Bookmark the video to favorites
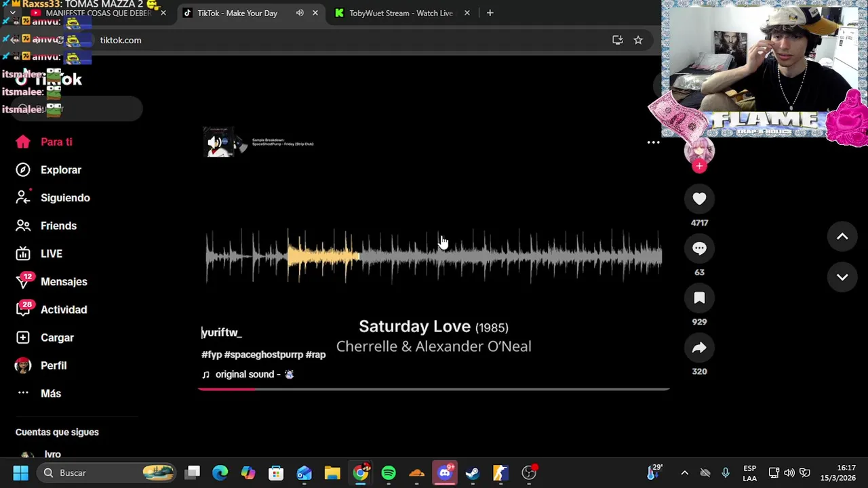This screenshot has height=488, width=868. coord(699,298)
